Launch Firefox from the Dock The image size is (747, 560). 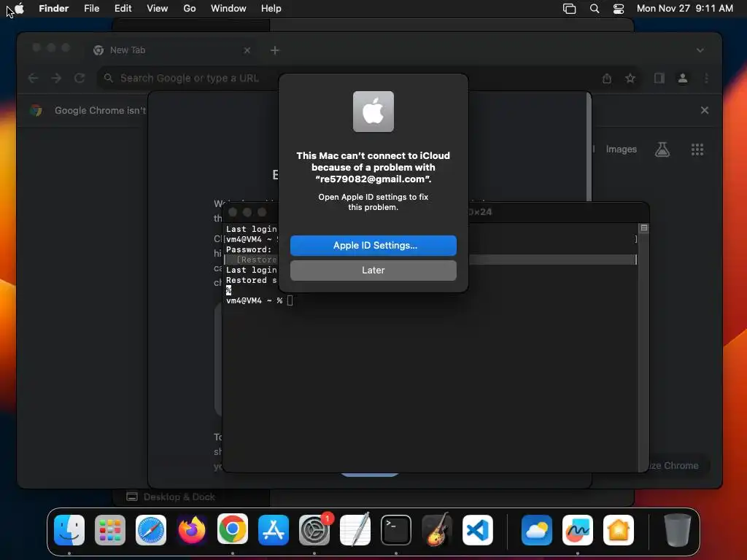pos(192,530)
